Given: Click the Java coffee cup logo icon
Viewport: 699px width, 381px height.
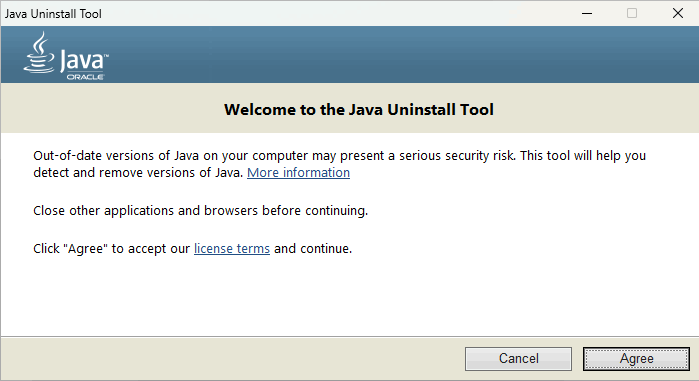Looking at the screenshot, I should pyautogui.click(x=39, y=52).
